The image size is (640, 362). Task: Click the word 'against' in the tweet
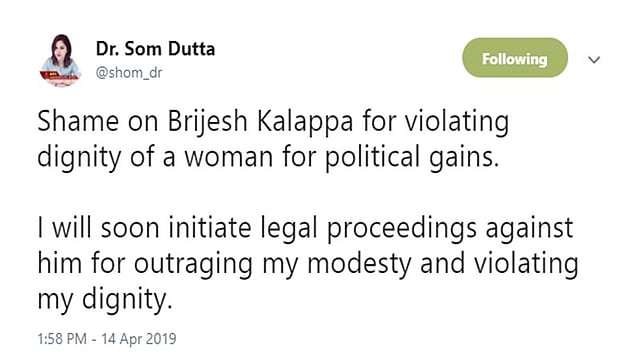click(529, 229)
